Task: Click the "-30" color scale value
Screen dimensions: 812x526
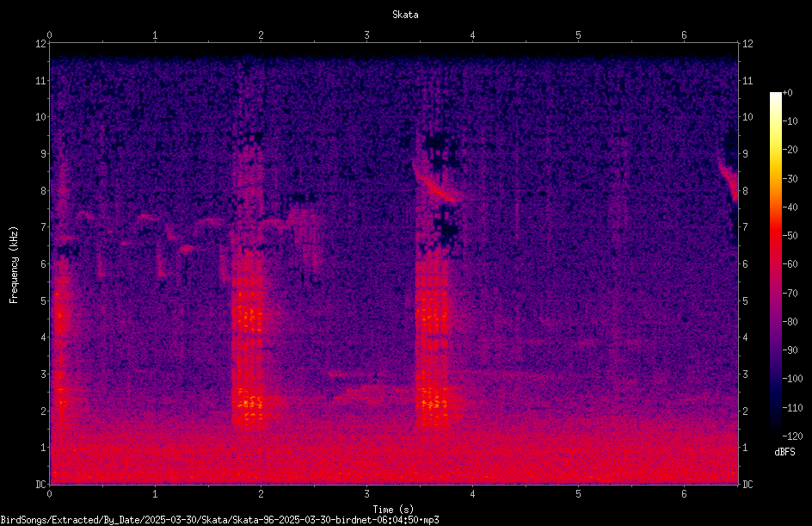Action: coord(790,179)
